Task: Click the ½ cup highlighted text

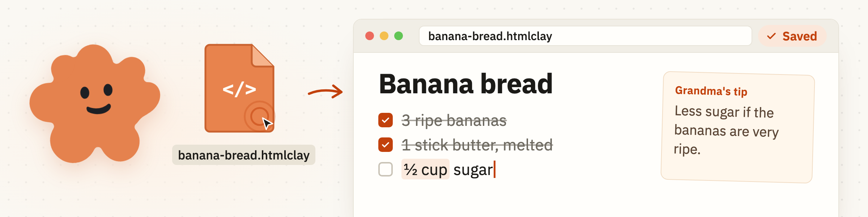Action: tap(425, 169)
